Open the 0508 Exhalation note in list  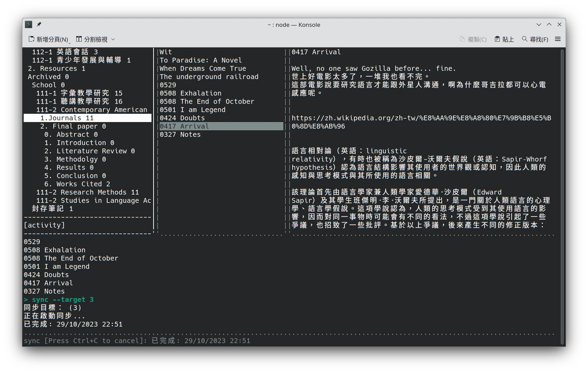pos(191,93)
